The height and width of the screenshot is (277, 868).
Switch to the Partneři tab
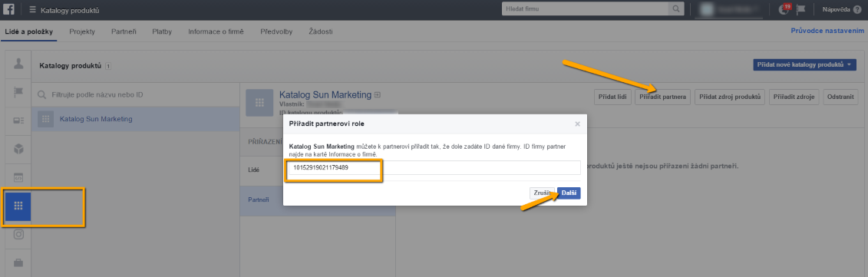pyautogui.click(x=124, y=31)
